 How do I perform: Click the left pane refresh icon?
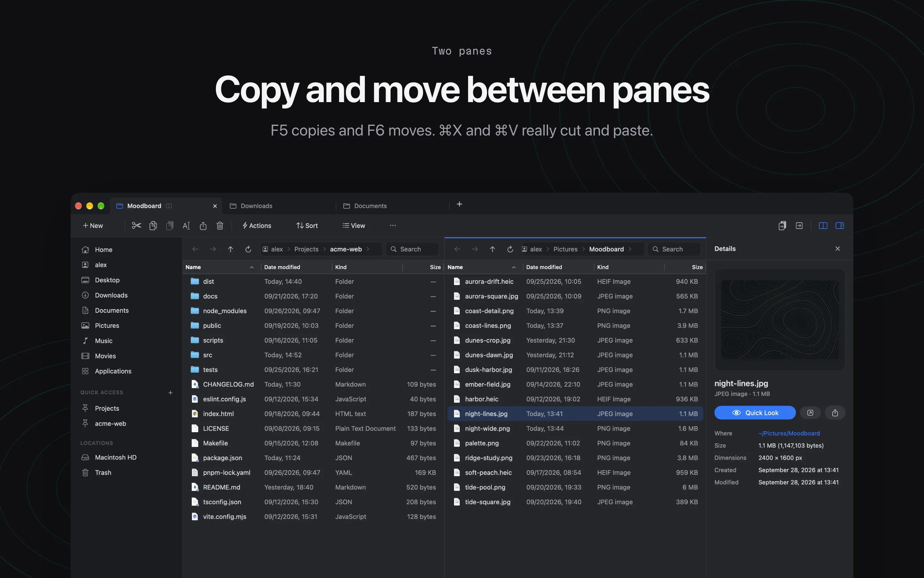click(248, 249)
